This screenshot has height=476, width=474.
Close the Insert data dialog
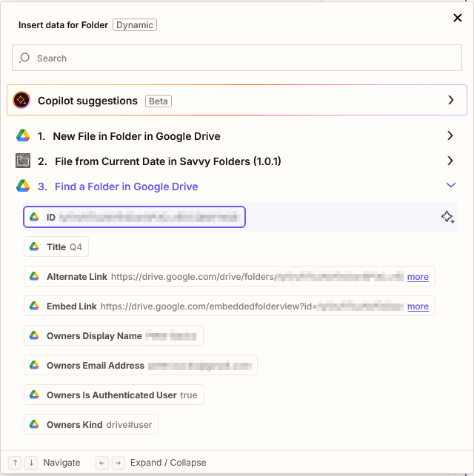click(x=457, y=18)
